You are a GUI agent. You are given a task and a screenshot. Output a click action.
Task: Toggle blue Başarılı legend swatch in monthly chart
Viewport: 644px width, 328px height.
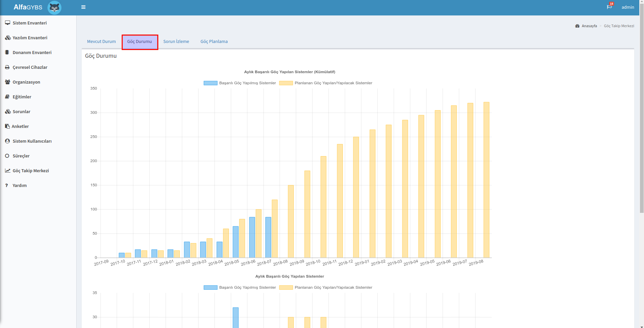pyautogui.click(x=210, y=287)
